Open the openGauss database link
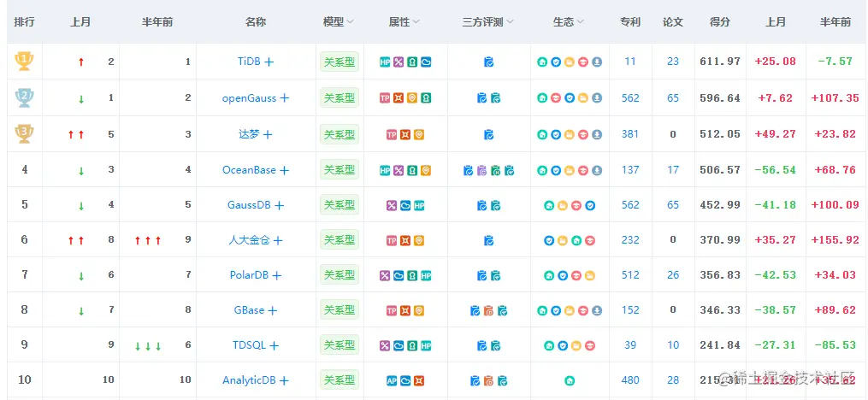 tap(249, 98)
